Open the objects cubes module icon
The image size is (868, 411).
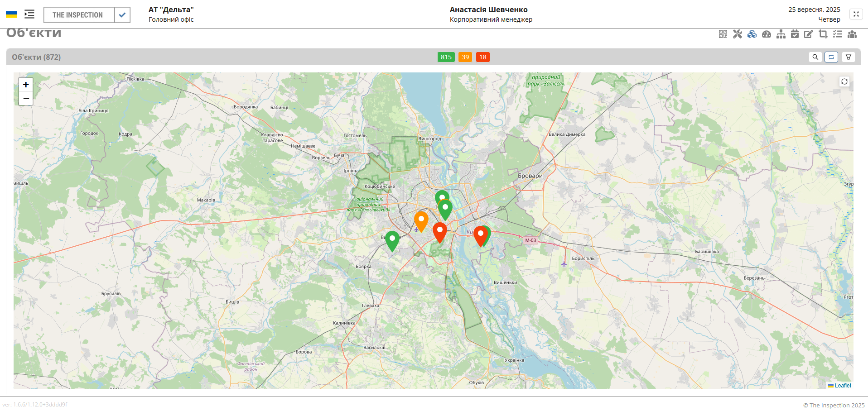point(752,34)
